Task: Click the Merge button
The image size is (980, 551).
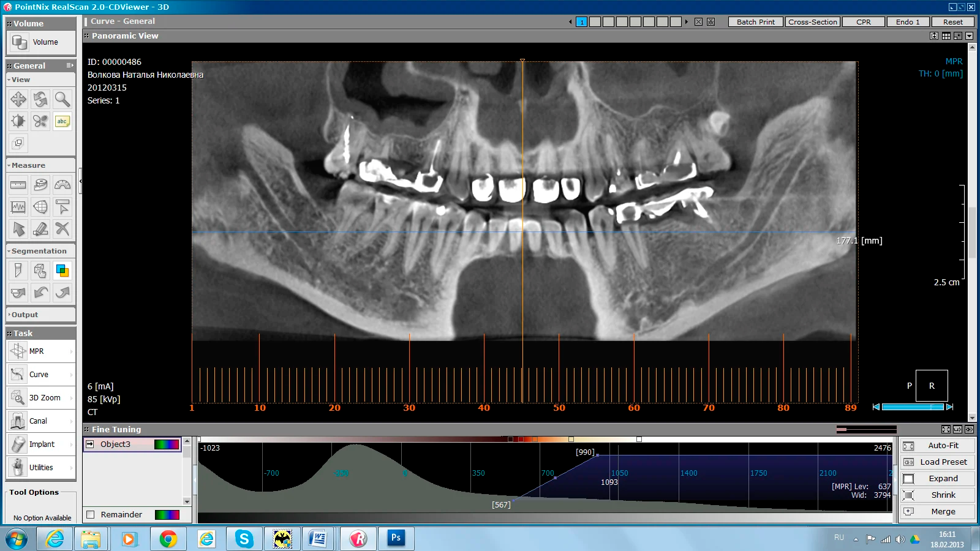Action: tap(937, 512)
